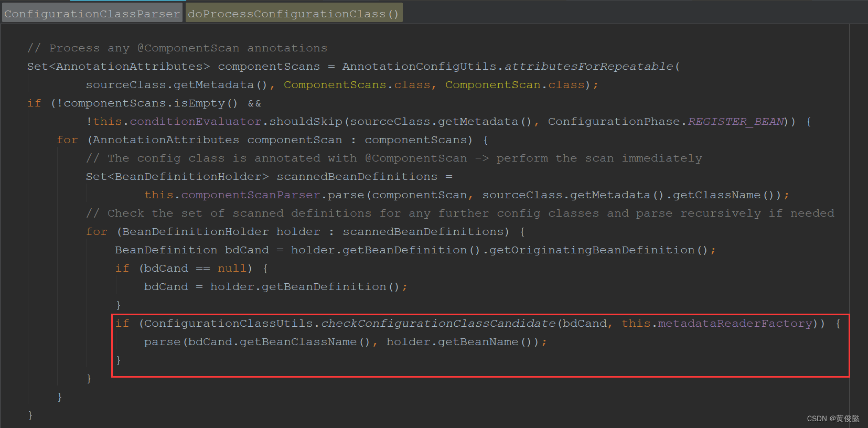This screenshot has height=428, width=868.
Task: Click the AnnotationConfigUtils class reference
Action: tap(420, 67)
